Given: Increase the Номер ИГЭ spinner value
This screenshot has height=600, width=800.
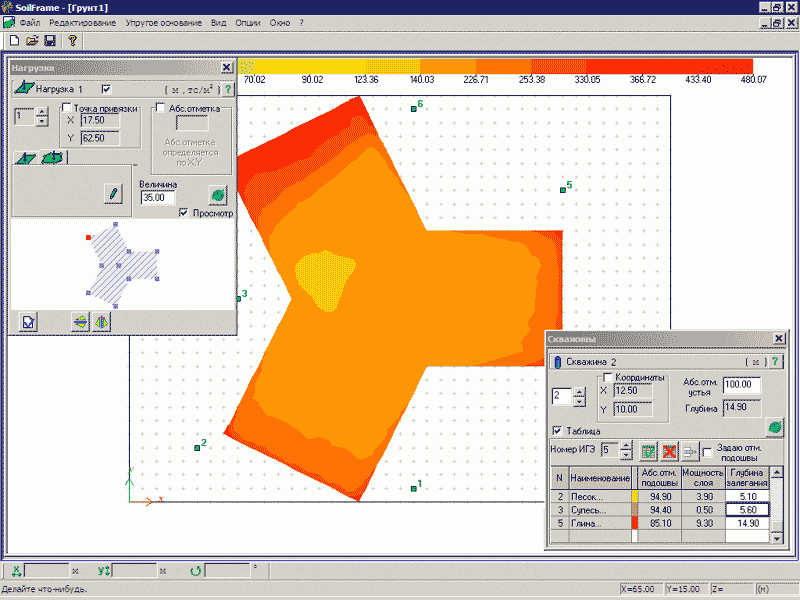Looking at the screenshot, I should pyautogui.click(x=626, y=446).
